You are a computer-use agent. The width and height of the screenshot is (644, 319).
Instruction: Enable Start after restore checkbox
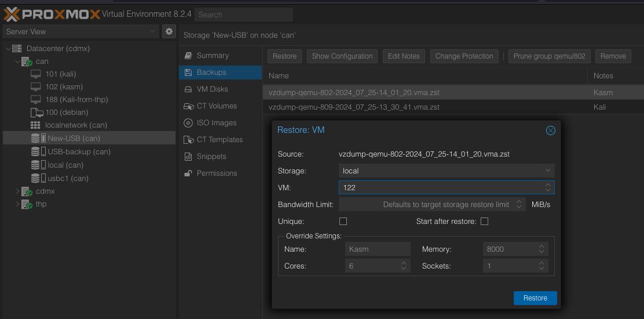pyautogui.click(x=484, y=222)
